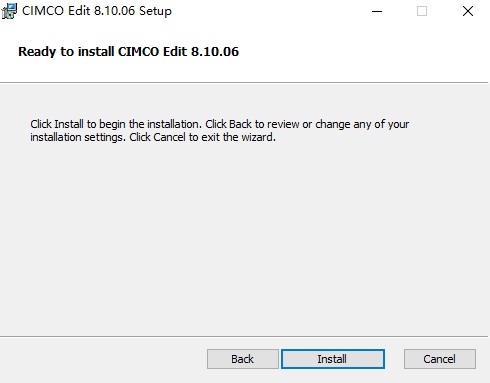Click the word 'CIMCO' in the title bar

point(43,11)
